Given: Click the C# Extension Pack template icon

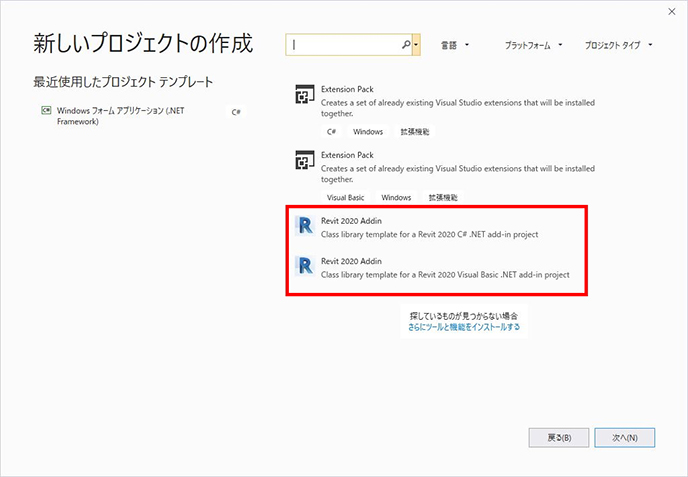Looking at the screenshot, I should (x=305, y=94).
